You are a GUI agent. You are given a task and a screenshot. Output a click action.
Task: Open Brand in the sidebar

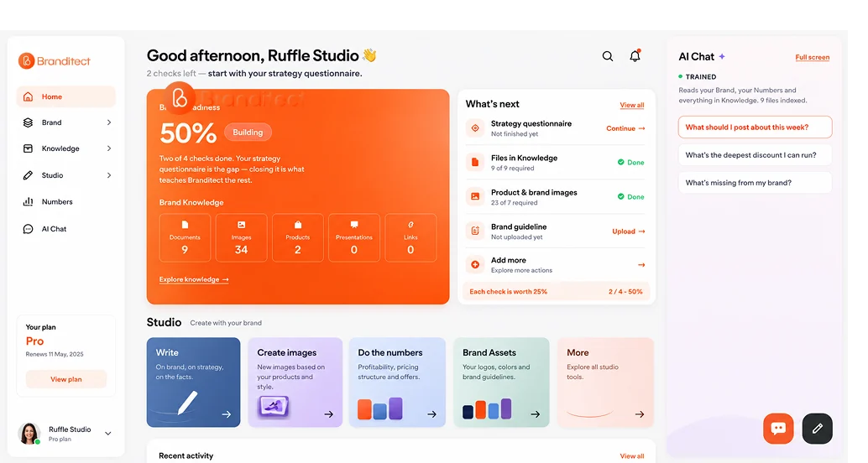coord(65,122)
